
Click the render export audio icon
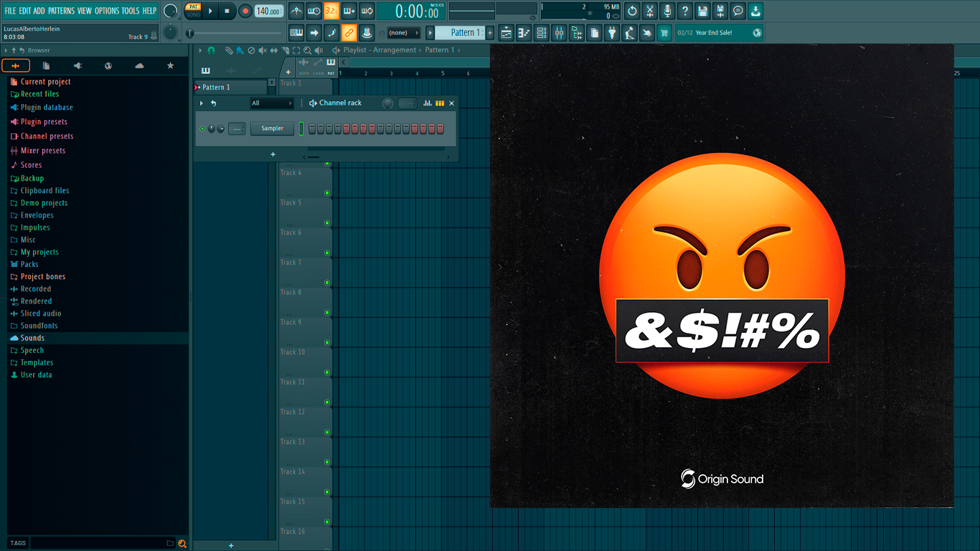(x=720, y=11)
